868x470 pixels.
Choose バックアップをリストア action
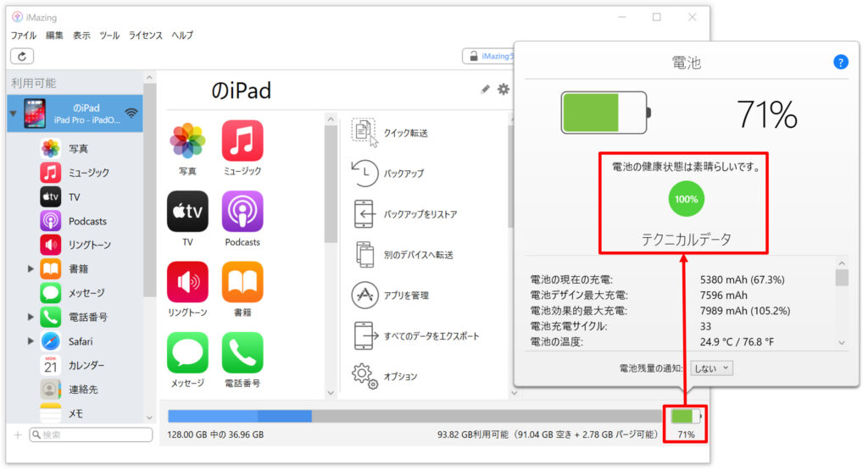405,214
